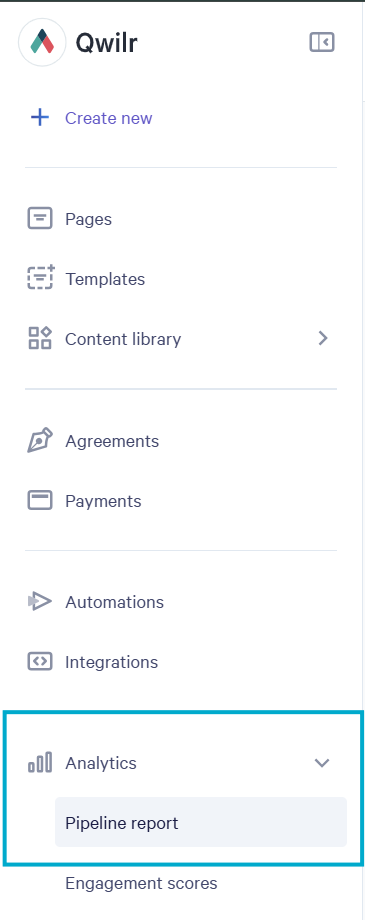Click the Integrations code icon
The height and width of the screenshot is (920, 365).
40,662
